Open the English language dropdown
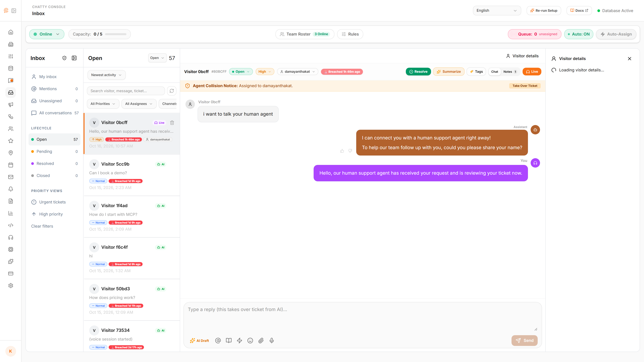644x362 pixels. [x=497, y=11]
